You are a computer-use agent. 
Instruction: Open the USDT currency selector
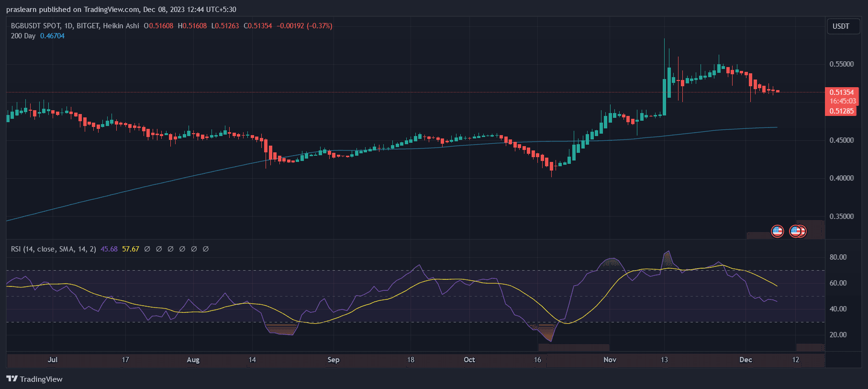(x=841, y=26)
